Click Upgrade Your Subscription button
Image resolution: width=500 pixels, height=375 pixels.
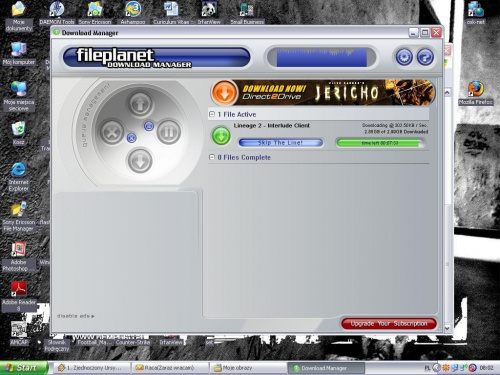(389, 324)
